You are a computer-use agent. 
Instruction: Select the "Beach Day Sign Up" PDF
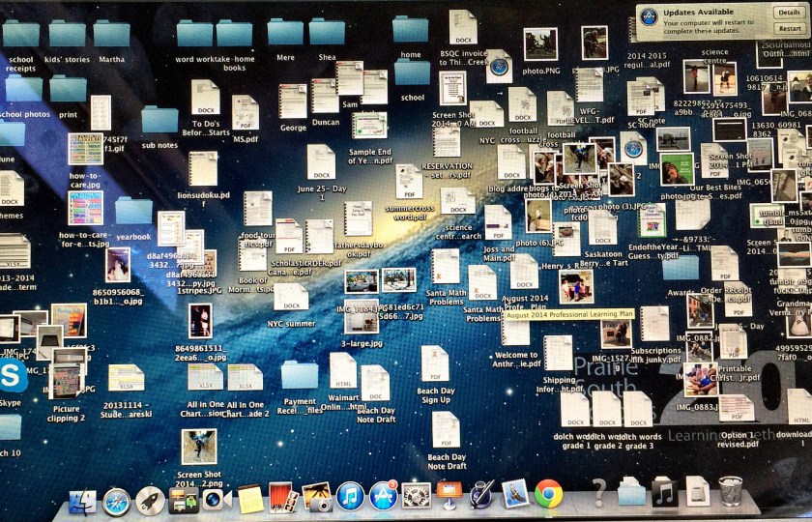coord(435,364)
